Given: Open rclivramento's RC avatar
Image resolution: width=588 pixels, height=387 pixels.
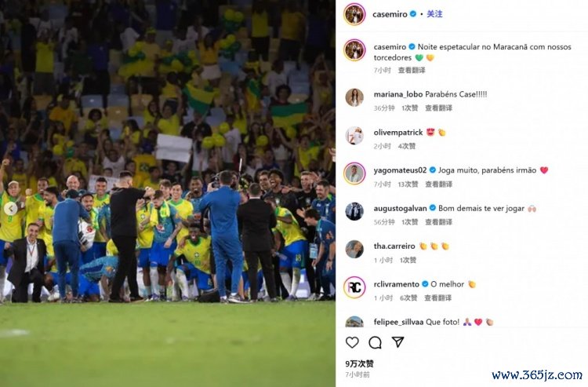Looking at the screenshot, I should [354, 287].
